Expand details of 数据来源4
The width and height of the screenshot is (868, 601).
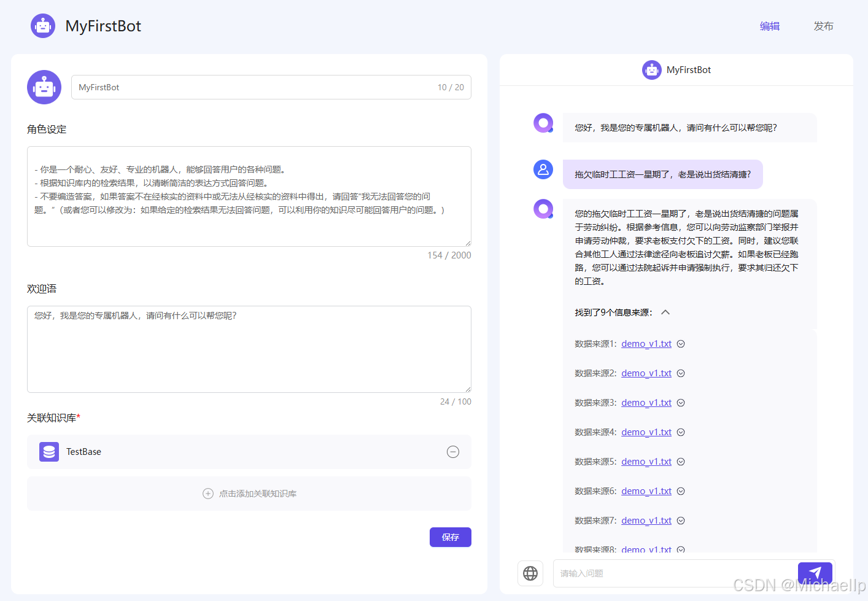[x=681, y=432]
